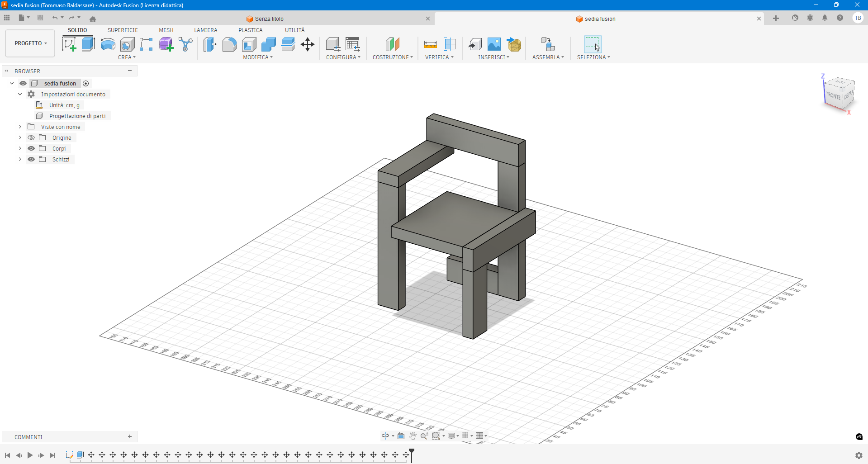Open the Sposta/Copia tool
Image resolution: width=868 pixels, height=464 pixels.
[x=308, y=44]
